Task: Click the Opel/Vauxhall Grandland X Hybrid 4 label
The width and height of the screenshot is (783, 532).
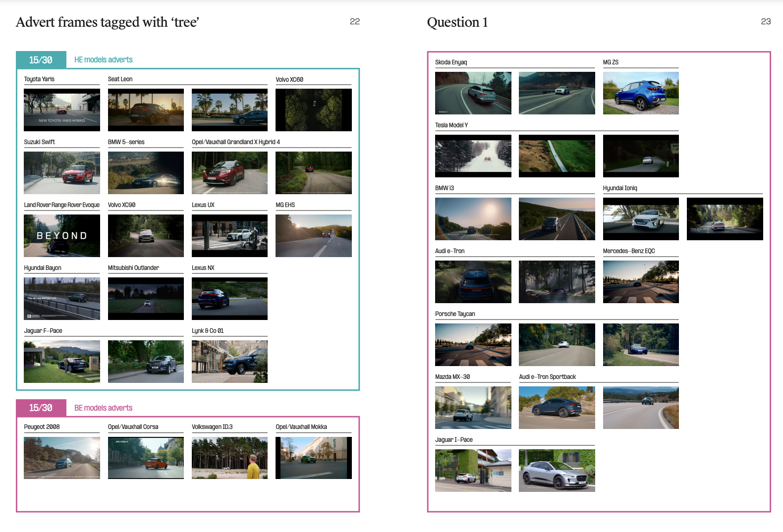Action: pyautogui.click(x=236, y=142)
